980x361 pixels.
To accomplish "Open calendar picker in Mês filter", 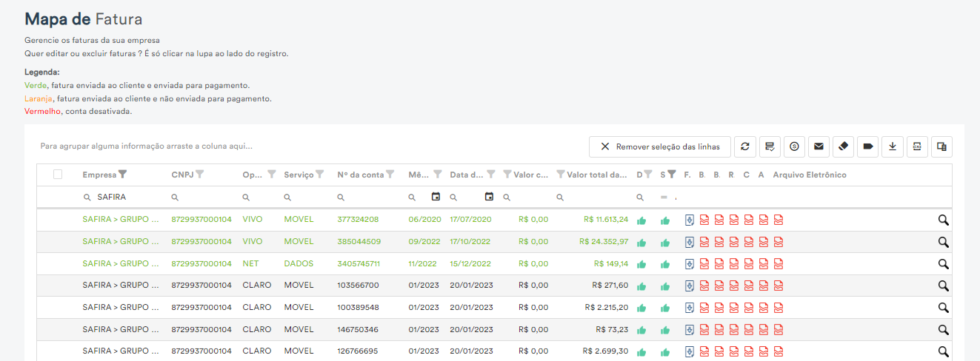I will (x=436, y=197).
